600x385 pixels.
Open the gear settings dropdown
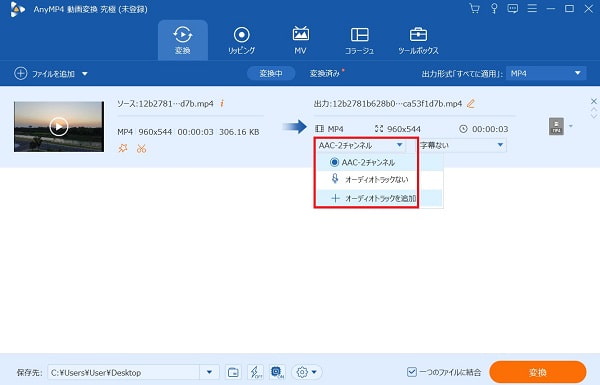[307, 372]
